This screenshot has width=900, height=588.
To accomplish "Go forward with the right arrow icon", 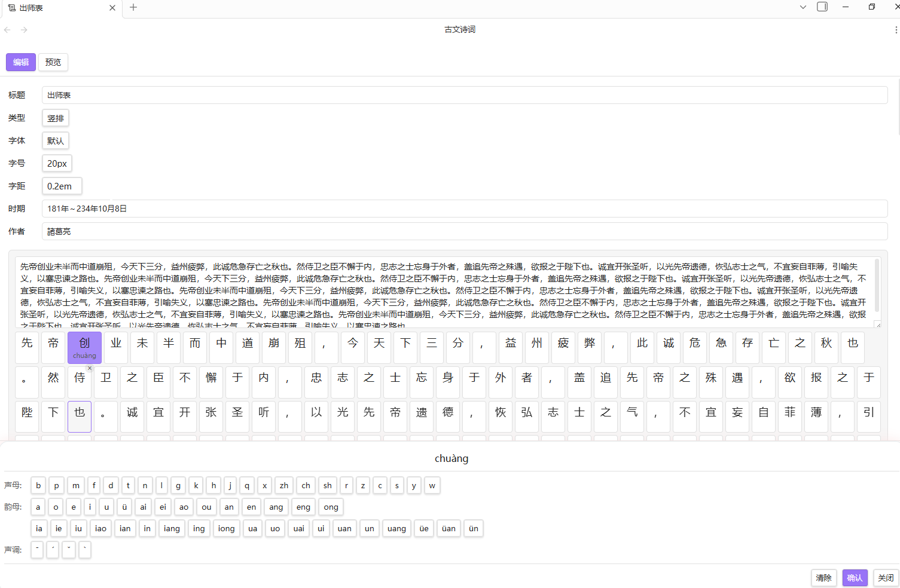I will pos(24,30).
